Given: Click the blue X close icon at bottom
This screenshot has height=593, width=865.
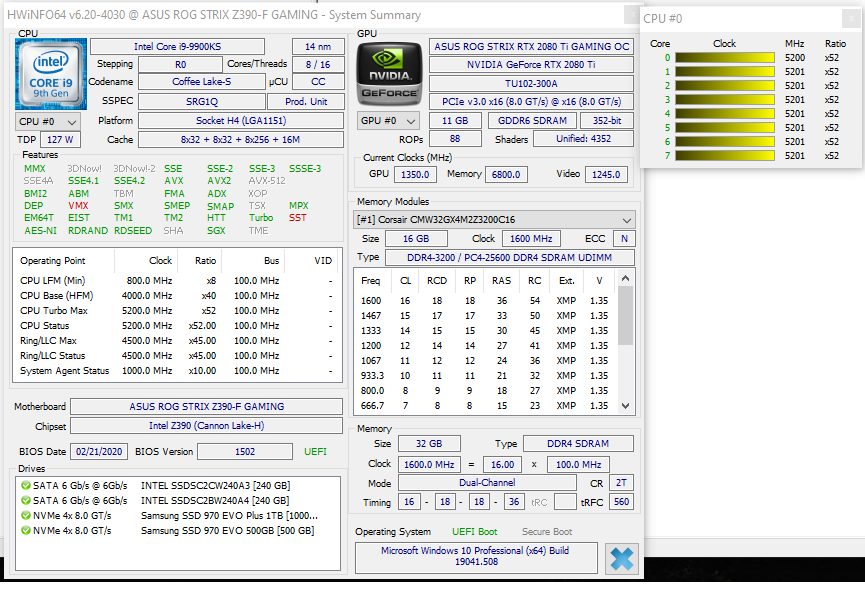Looking at the screenshot, I should click(622, 559).
